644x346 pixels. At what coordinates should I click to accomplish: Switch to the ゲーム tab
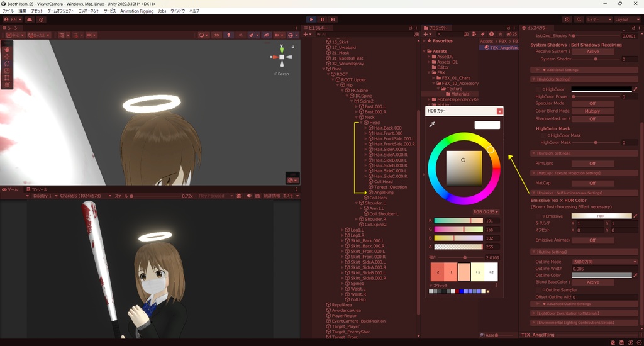[x=10, y=189]
